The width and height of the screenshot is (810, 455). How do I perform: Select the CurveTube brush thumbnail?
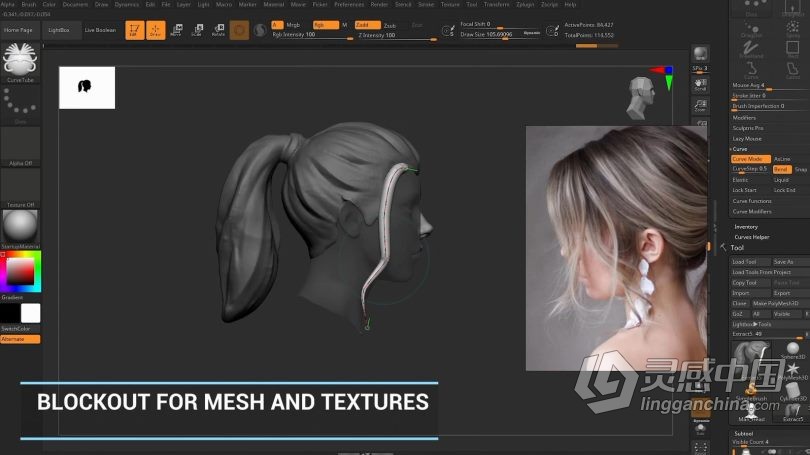(x=20, y=62)
